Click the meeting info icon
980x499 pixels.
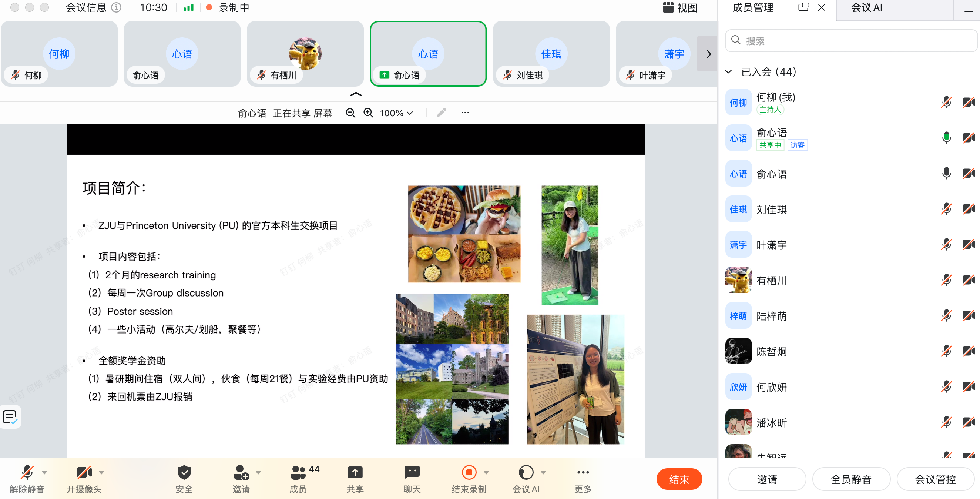point(116,7)
